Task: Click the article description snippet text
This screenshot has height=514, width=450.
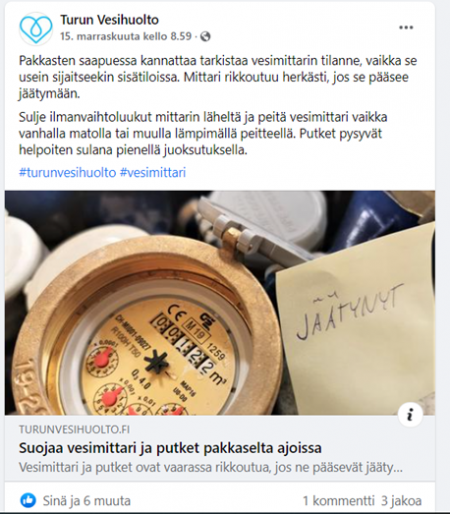Action: pos(211,468)
